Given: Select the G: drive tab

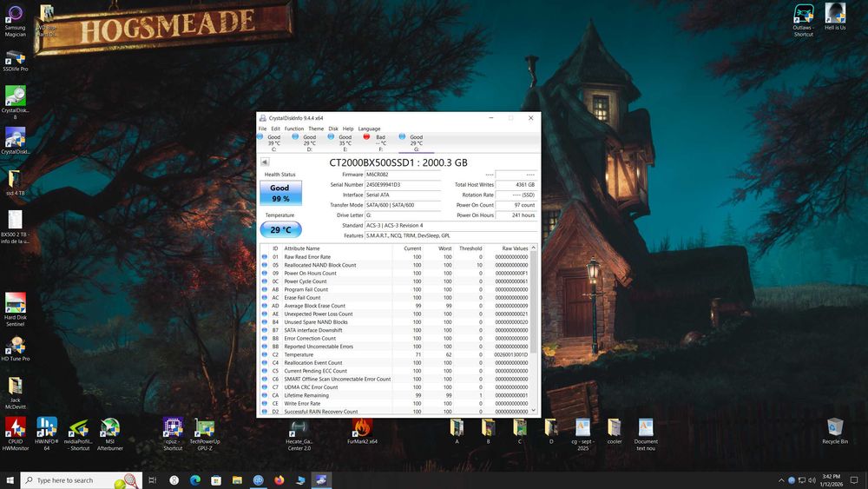Looking at the screenshot, I should pos(416,143).
